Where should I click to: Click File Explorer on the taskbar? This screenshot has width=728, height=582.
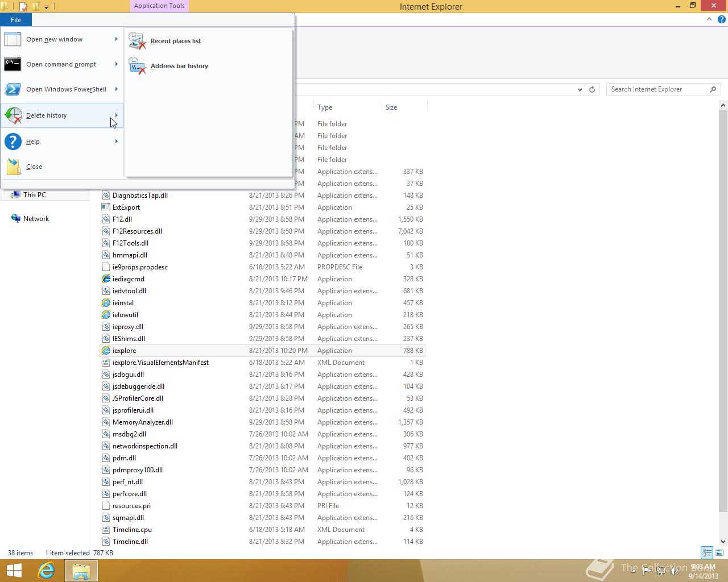pos(81,571)
